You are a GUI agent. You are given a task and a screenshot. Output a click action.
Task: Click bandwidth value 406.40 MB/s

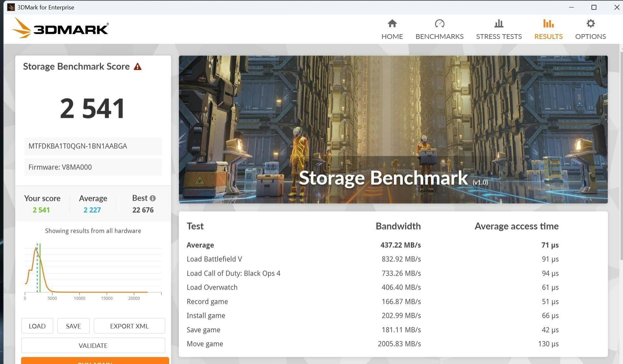click(401, 287)
